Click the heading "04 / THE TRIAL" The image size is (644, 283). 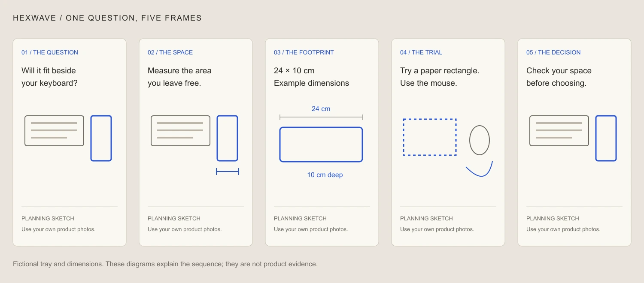421,52
